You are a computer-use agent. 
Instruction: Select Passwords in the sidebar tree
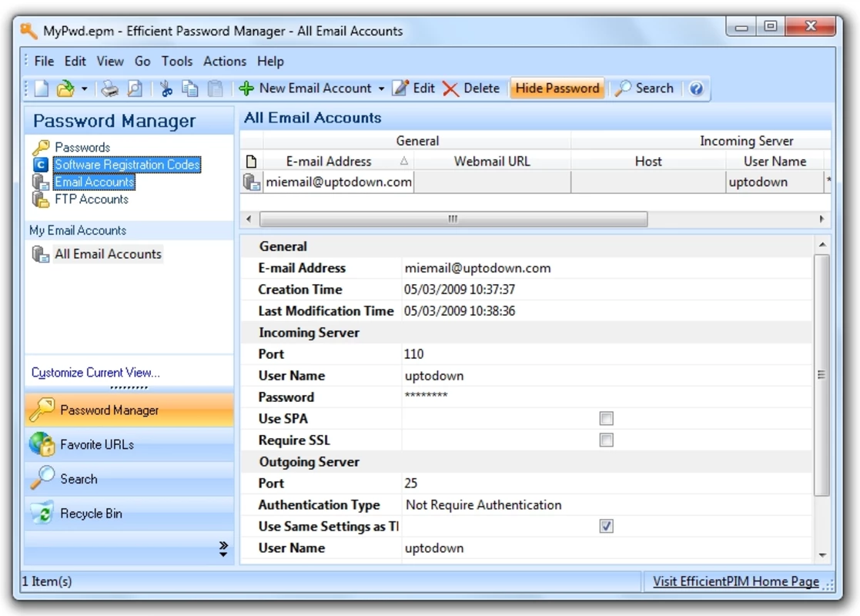pyautogui.click(x=82, y=147)
